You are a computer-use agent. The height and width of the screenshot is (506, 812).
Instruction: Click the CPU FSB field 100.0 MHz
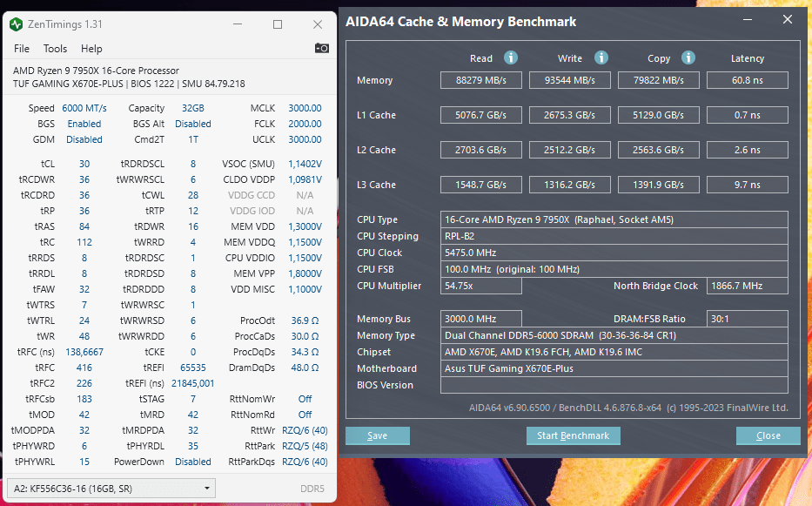(x=614, y=269)
